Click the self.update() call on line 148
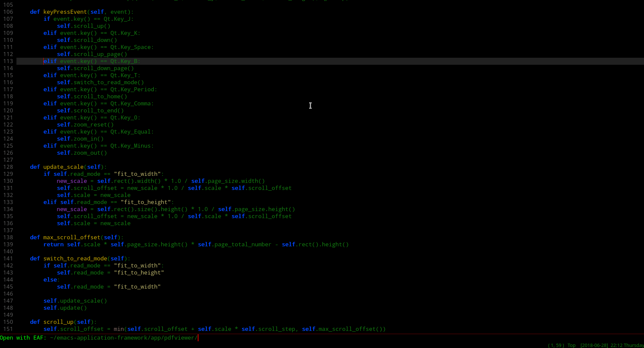This screenshot has width=644, height=348. tap(65, 308)
